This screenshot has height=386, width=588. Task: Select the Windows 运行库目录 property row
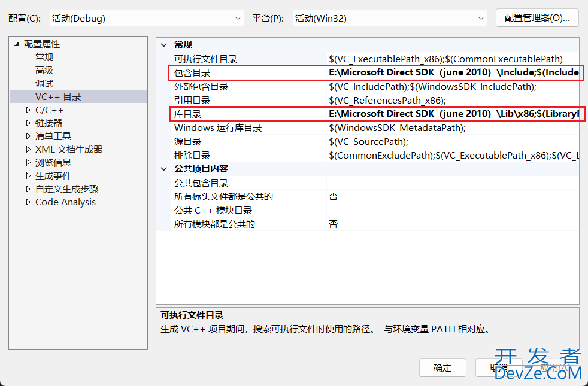pyautogui.click(x=375, y=128)
